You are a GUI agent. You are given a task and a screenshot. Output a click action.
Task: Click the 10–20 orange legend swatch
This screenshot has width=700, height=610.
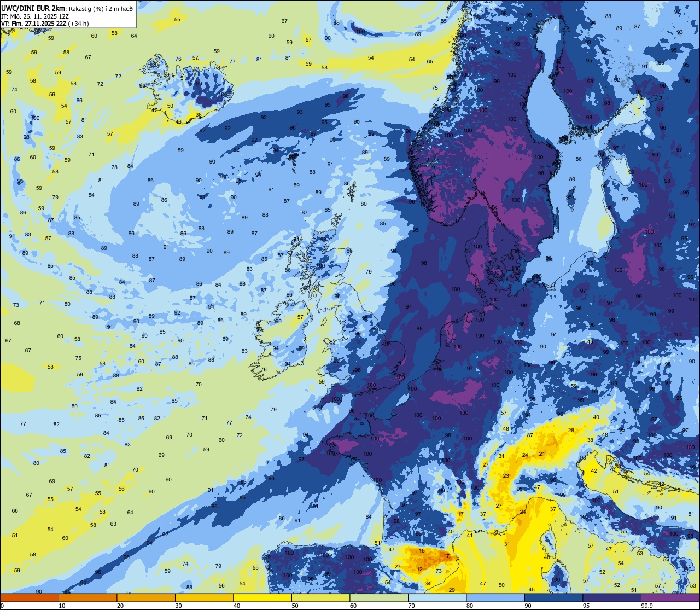coord(88,597)
